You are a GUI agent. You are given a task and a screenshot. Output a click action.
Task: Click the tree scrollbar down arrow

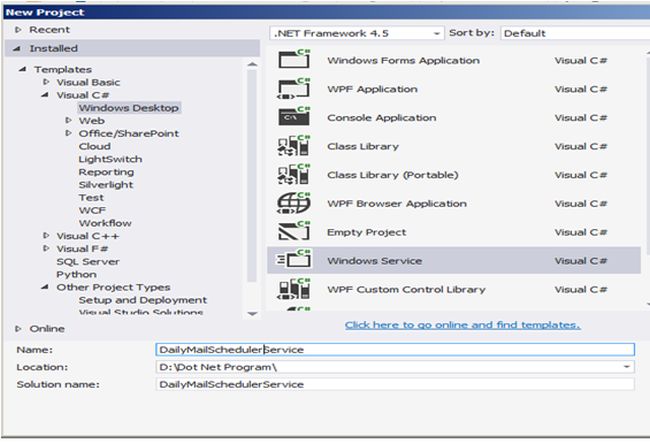click(252, 314)
